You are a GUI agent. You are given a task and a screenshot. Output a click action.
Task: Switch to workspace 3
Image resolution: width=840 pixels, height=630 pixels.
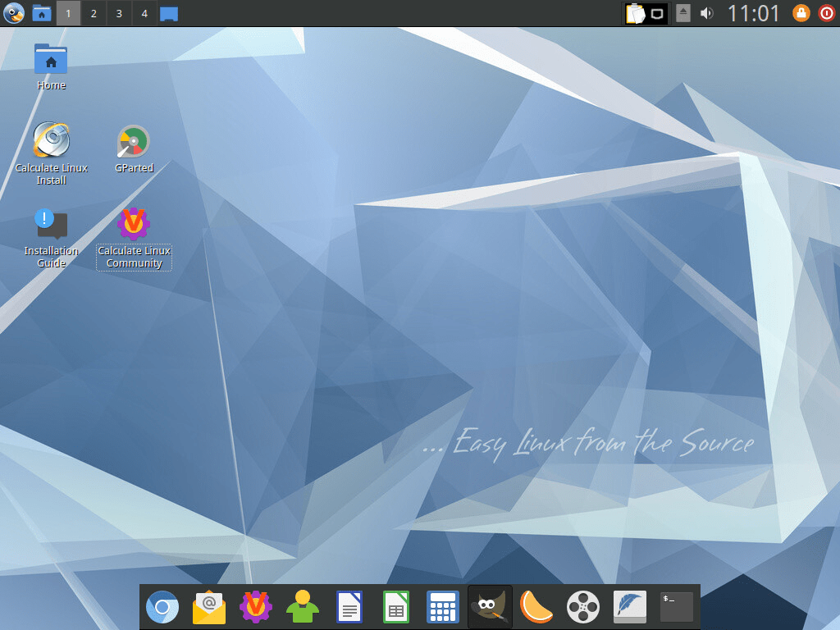click(119, 13)
